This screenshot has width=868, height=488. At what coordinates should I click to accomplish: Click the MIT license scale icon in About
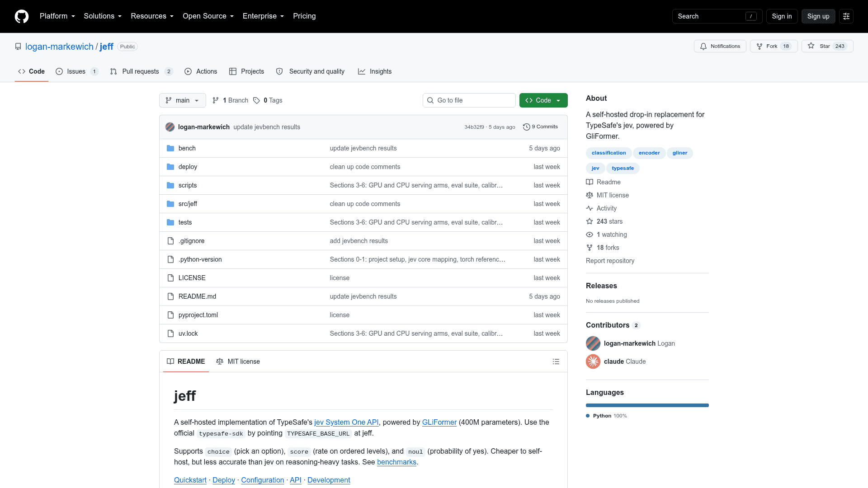coord(590,195)
